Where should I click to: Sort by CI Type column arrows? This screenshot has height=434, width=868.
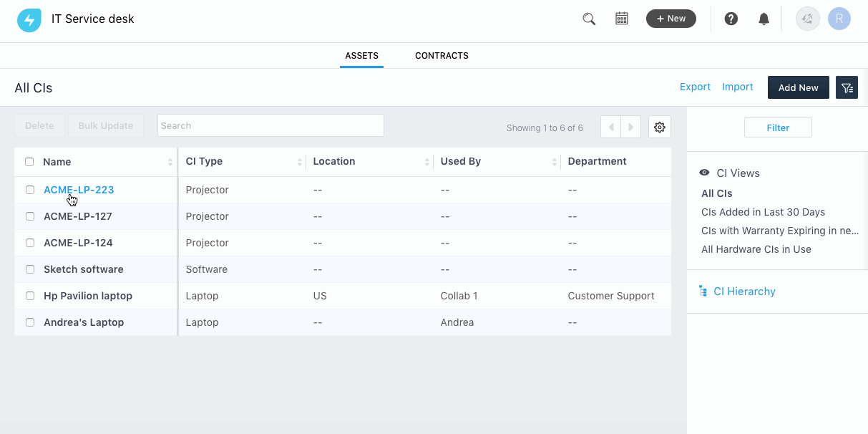[299, 162]
